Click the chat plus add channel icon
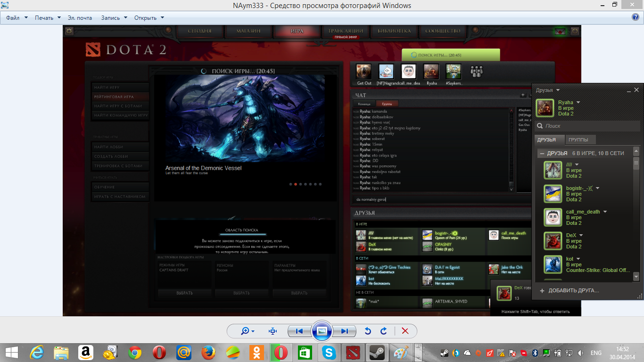Image resolution: width=644 pixels, height=362 pixels. (x=523, y=95)
